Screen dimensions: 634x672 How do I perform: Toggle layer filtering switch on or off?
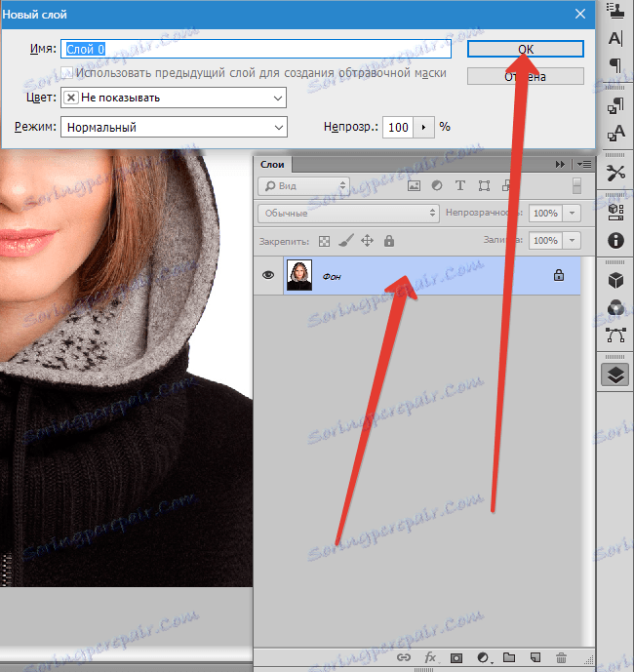pos(577,186)
